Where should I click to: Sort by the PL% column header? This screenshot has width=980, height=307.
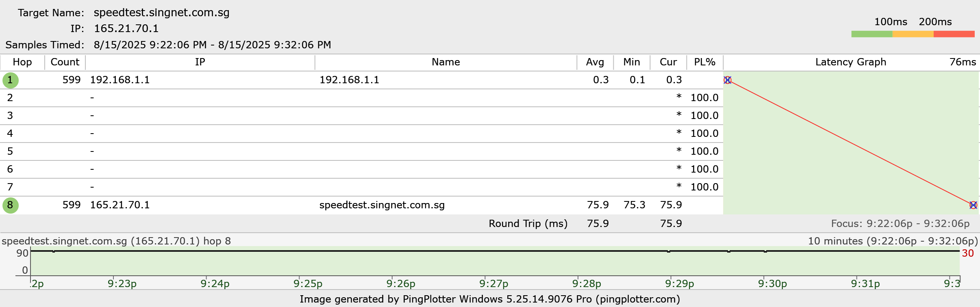pos(704,62)
